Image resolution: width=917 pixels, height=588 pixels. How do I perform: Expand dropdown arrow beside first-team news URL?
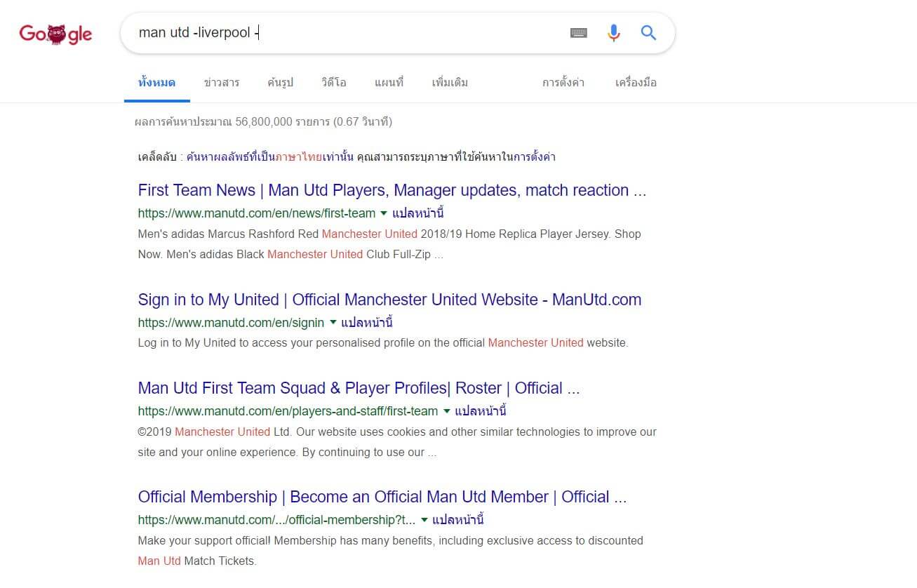click(x=384, y=213)
